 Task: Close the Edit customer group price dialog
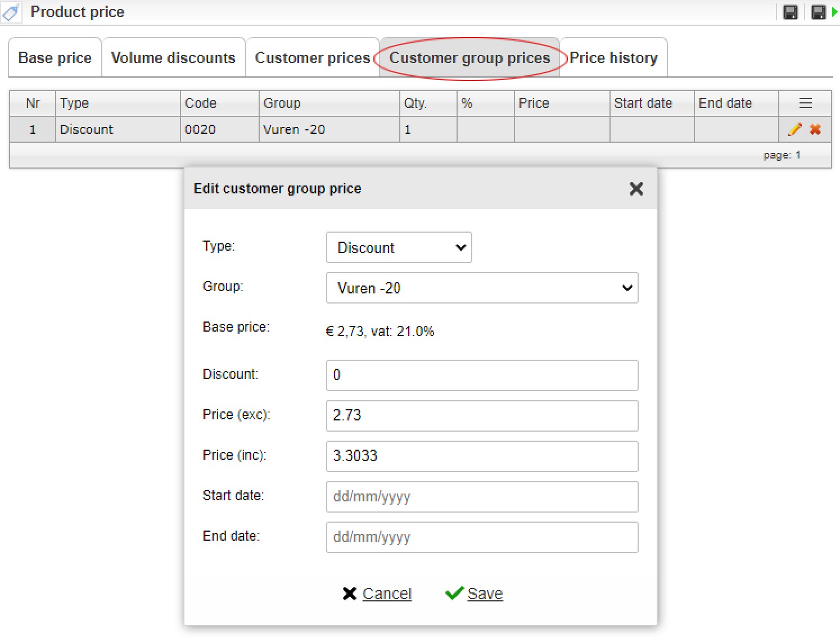tap(636, 189)
